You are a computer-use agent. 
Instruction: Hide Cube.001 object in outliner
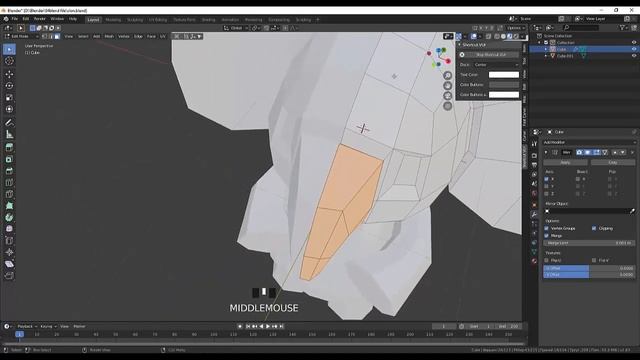pos(634,56)
